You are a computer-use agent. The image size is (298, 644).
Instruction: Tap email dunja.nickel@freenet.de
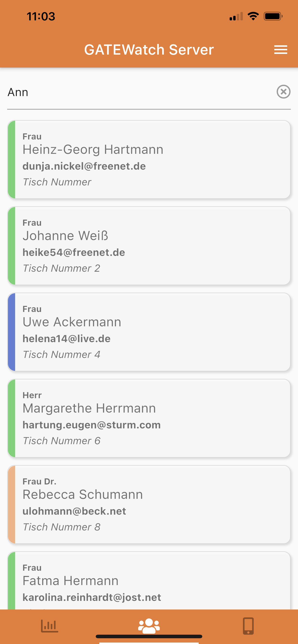coord(84,166)
